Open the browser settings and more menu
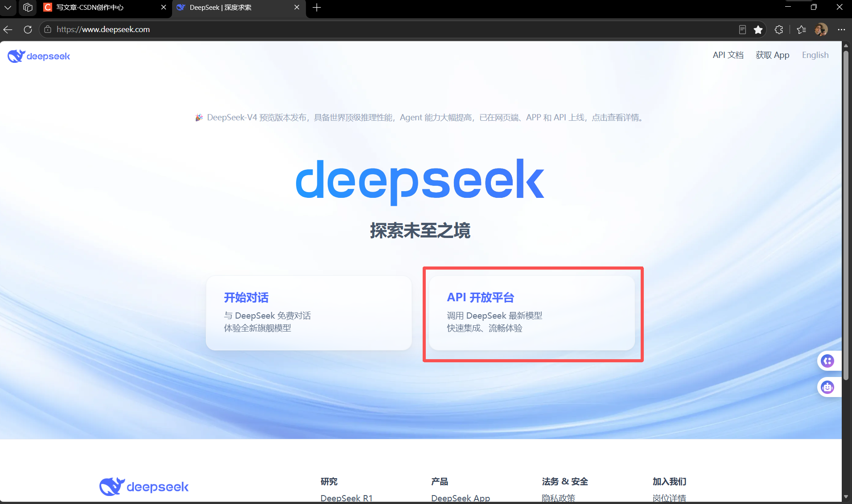This screenshot has width=852, height=504. click(x=841, y=29)
